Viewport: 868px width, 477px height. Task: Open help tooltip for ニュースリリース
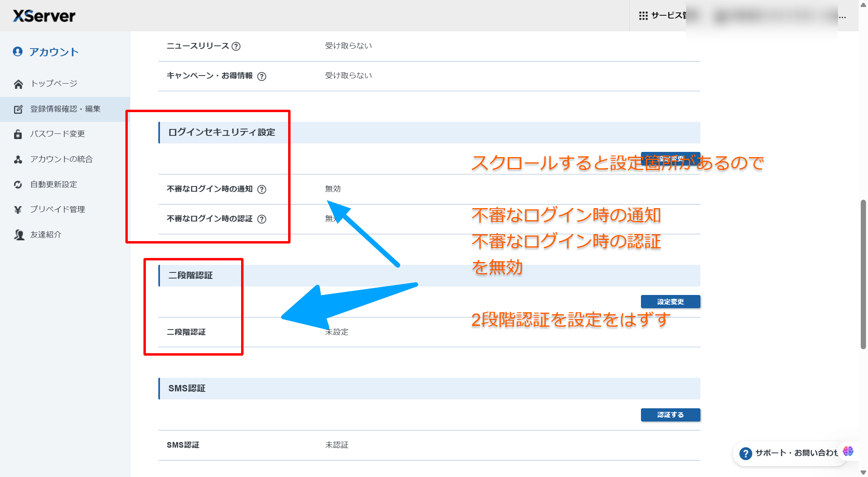point(236,46)
